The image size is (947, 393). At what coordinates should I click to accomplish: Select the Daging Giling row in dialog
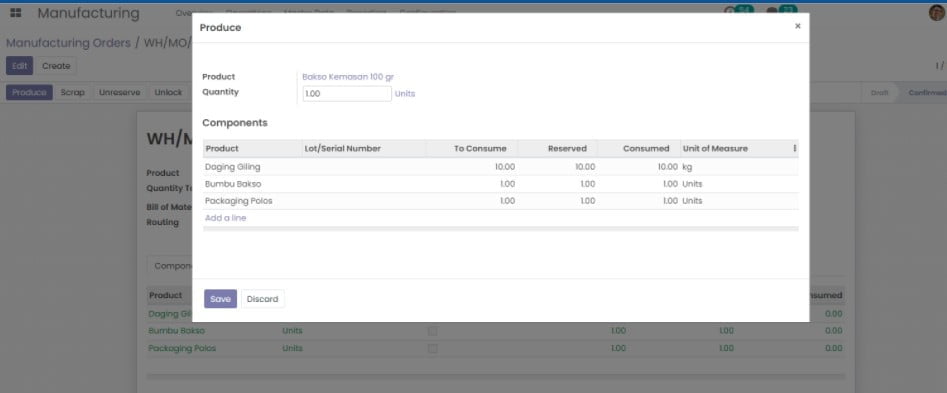click(x=501, y=167)
